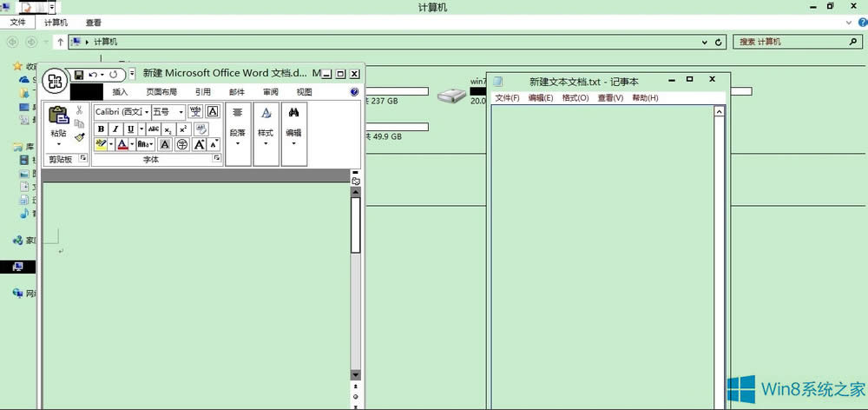868x410 pixels.
Task: Click the Office button in Word
Action: (x=56, y=82)
